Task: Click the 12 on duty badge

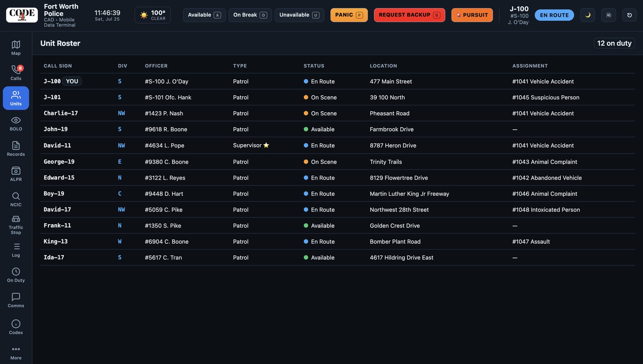Action: pyautogui.click(x=614, y=43)
